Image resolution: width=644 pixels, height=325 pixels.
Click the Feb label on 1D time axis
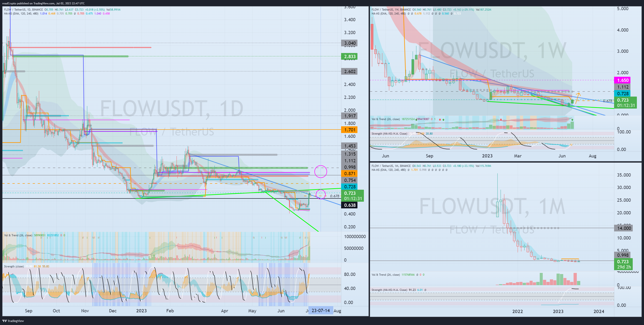170,311
